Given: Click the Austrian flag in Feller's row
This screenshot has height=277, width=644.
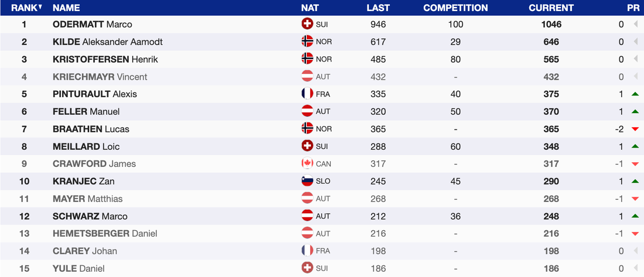Looking at the screenshot, I should [x=307, y=111].
